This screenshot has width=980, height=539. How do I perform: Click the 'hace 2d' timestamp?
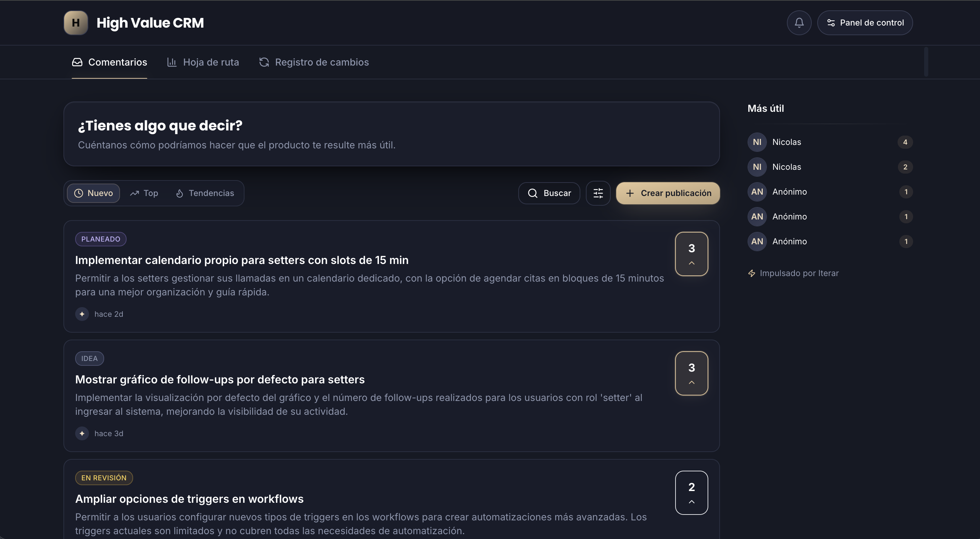click(x=109, y=314)
